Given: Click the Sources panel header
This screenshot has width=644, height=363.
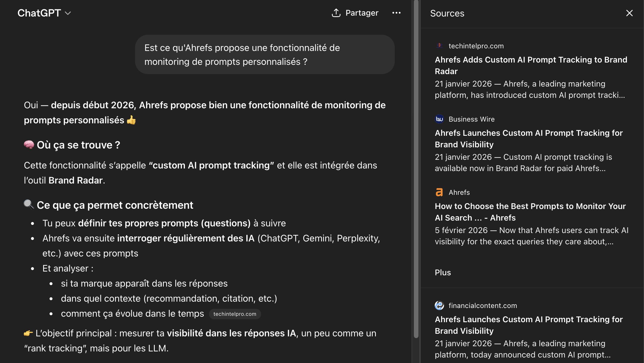Looking at the screenshot, I should pyautogui.click(x=447, y=13).
